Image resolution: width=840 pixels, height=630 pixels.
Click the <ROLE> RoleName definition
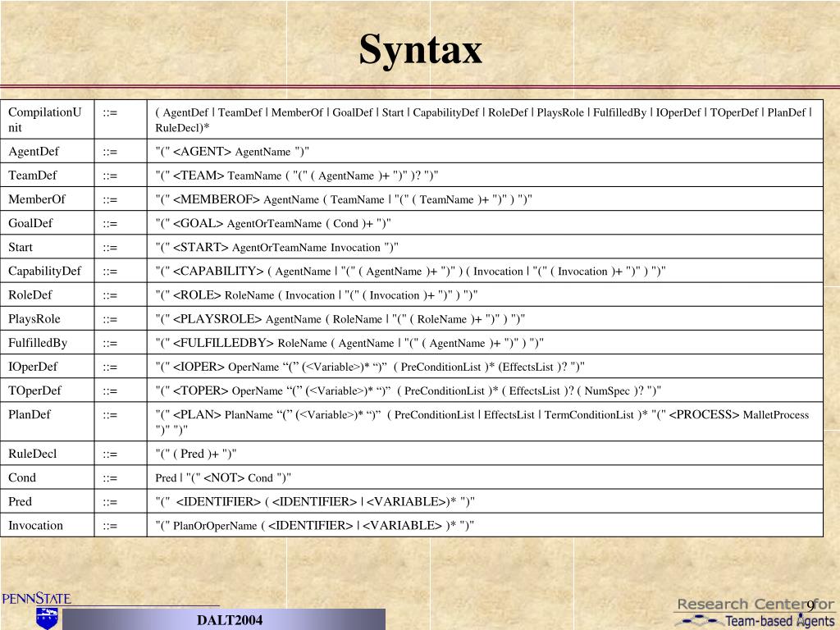coord(317,295)
